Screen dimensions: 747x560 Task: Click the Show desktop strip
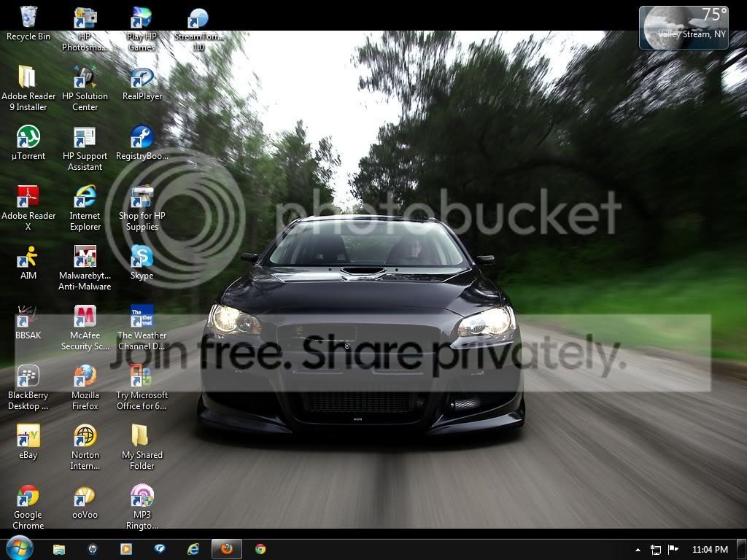pos(742,549)
